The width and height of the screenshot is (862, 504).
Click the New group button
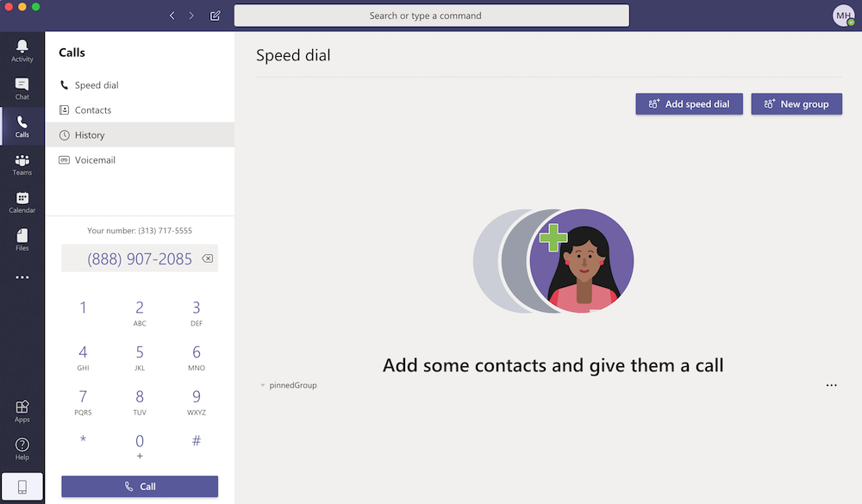[x=796, y=104]
